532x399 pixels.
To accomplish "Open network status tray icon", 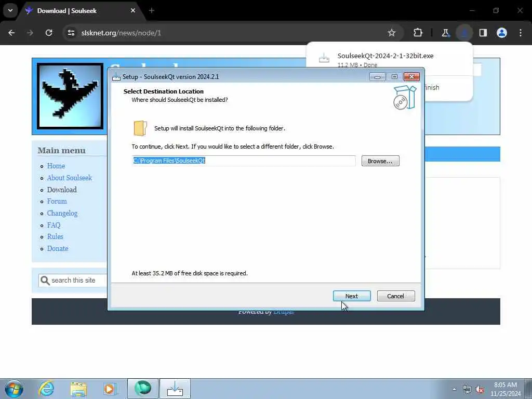I will (x=467, y=390).
